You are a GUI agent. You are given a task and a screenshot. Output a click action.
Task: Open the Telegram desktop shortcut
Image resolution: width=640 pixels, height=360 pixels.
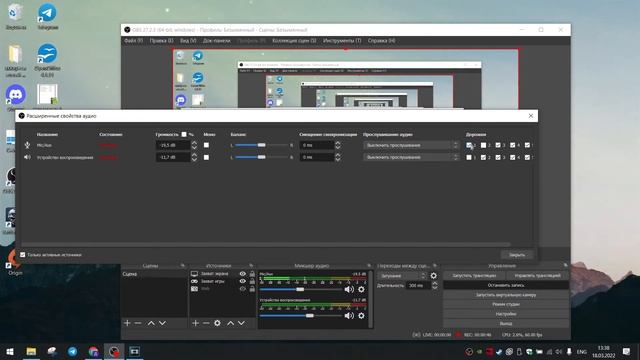pos(47,17)
